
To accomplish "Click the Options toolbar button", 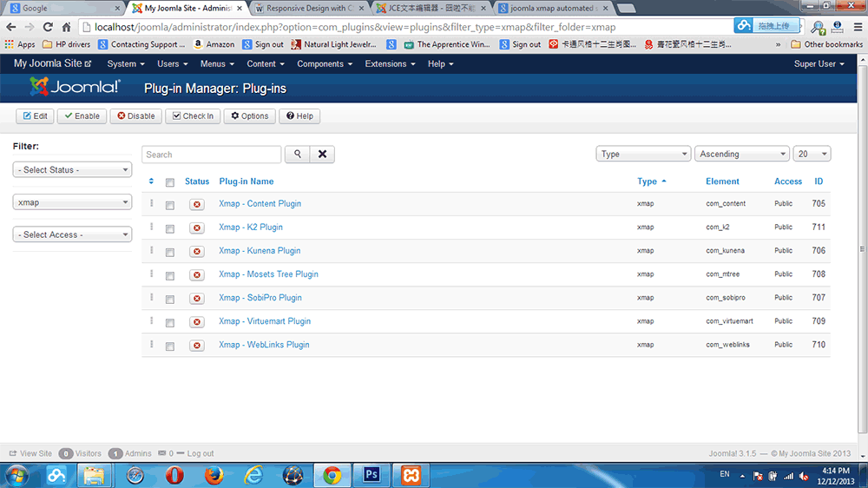I will tap(249, 115).
